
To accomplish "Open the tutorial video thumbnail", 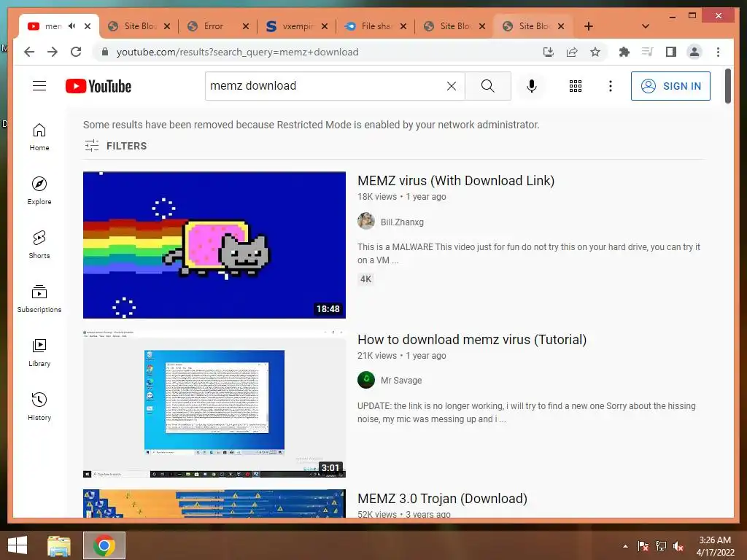I will [x=214, y=404].
